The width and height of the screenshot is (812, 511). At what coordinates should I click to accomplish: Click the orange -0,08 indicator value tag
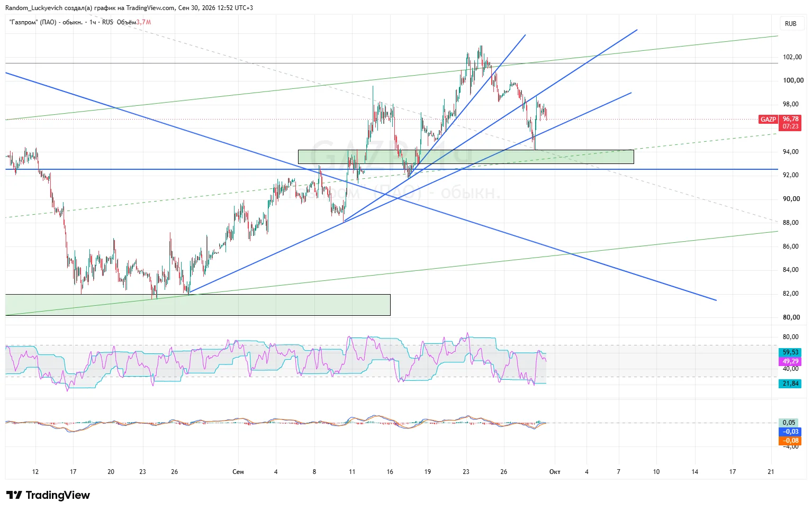click(x=790, y=441)
